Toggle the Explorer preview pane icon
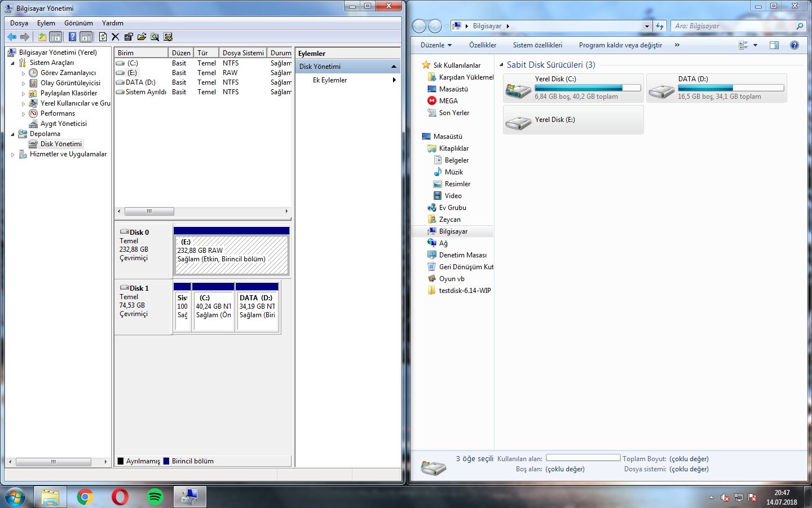The width and height of the screenshot is (812, 508). (x=774, y=45)
